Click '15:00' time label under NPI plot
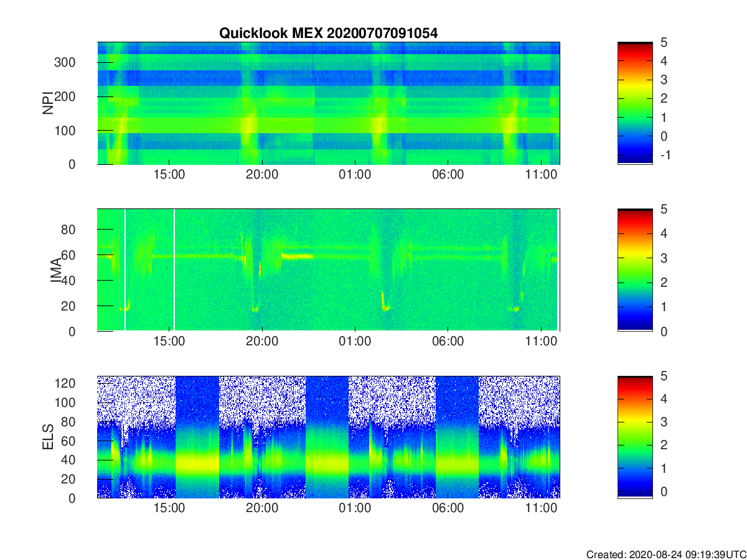Viewport: 747px width, 560px height. coord(169,175)
